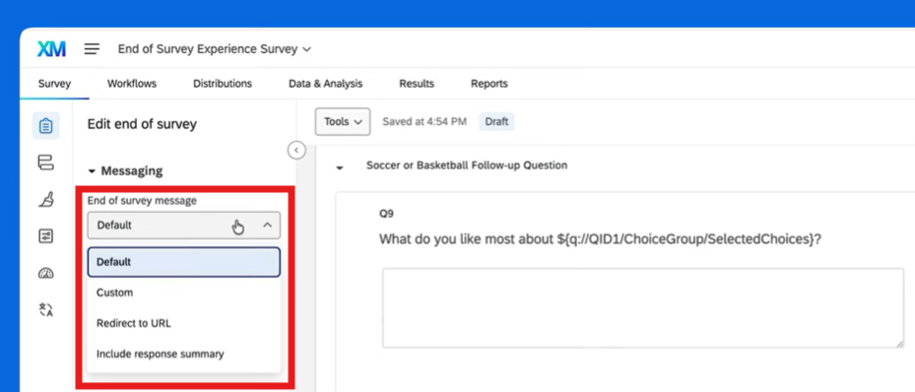Open the Survey options sidebar icon
915x392 pixels.
tap(46, 236)
